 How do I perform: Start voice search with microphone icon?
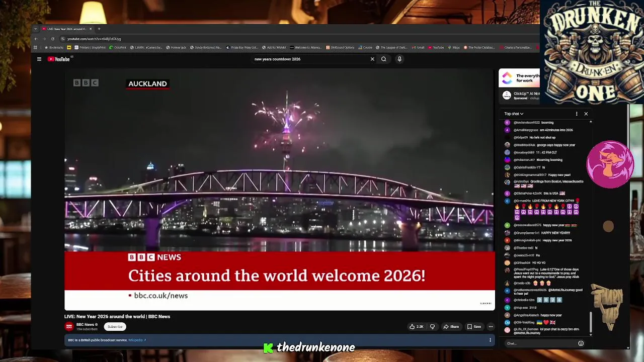399,59
